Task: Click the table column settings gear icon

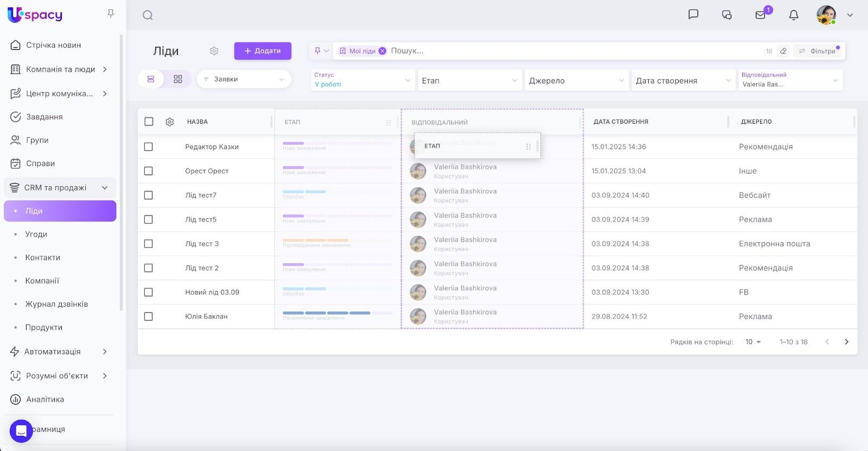Action: tap(170, 122)
